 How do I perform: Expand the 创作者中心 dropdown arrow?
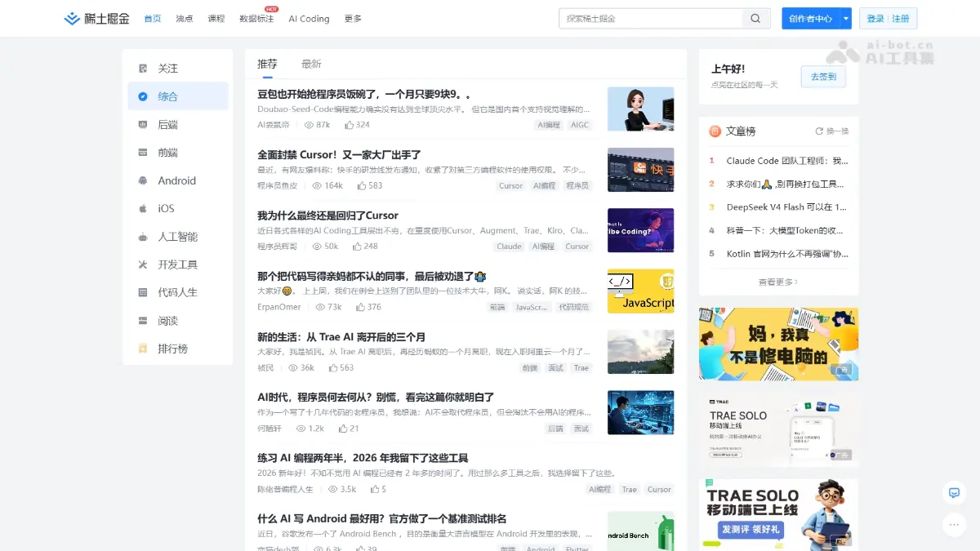pyautogui.click(x=846, y=19)
